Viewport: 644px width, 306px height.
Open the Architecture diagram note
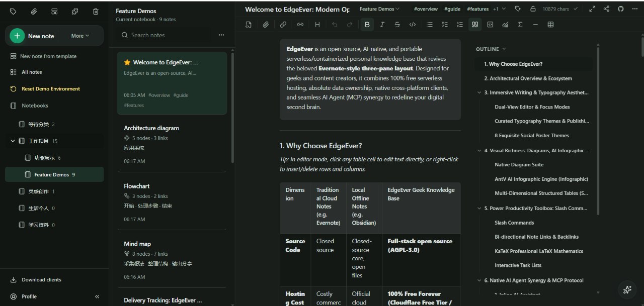pyautogui.click(x=172, y=144)
